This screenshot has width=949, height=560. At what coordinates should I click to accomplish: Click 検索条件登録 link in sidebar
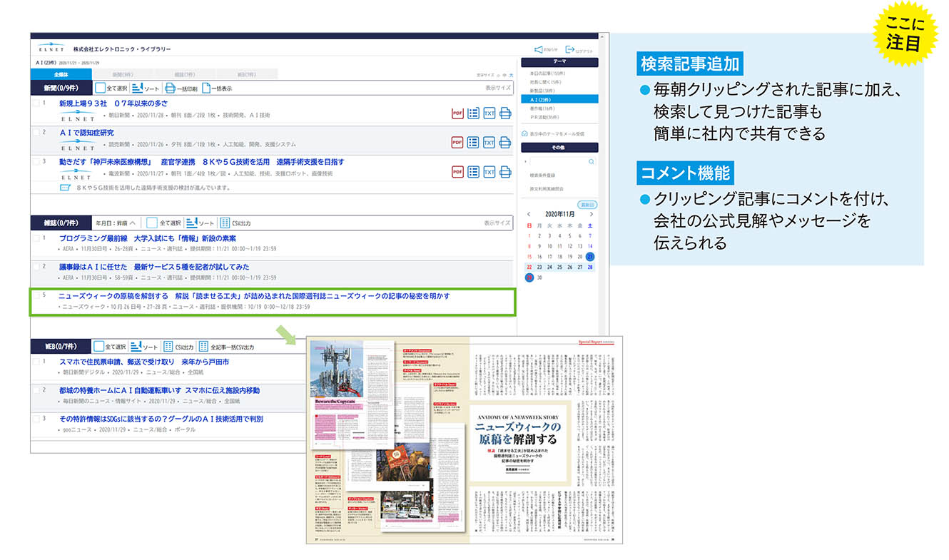[542, 175]
